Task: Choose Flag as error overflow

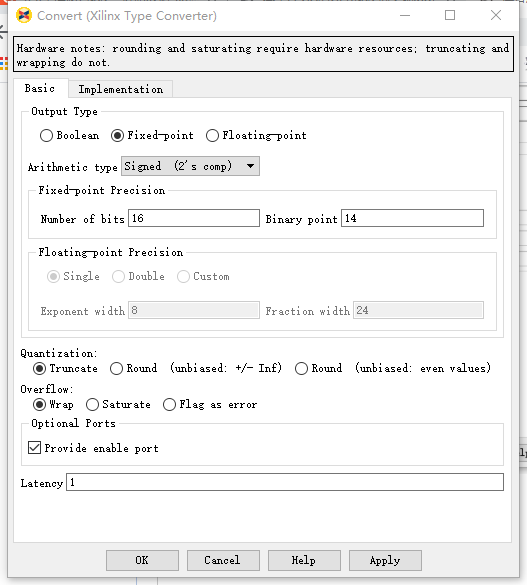Action: tap(169, 404)
